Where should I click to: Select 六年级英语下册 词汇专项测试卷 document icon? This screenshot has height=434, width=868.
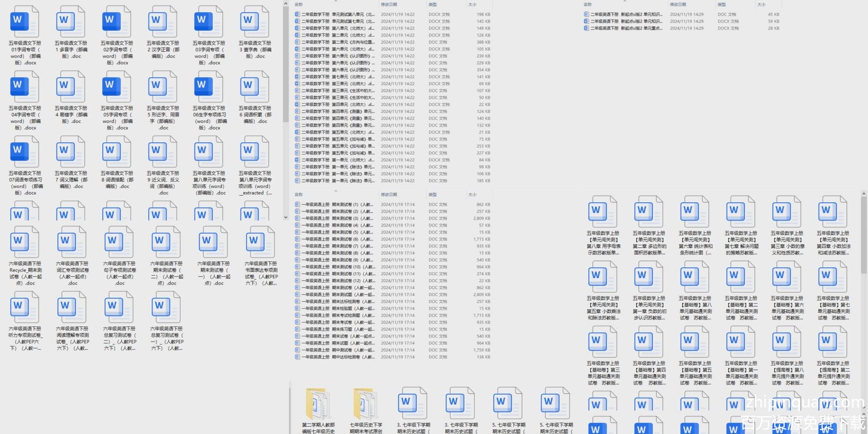point(72,242)
